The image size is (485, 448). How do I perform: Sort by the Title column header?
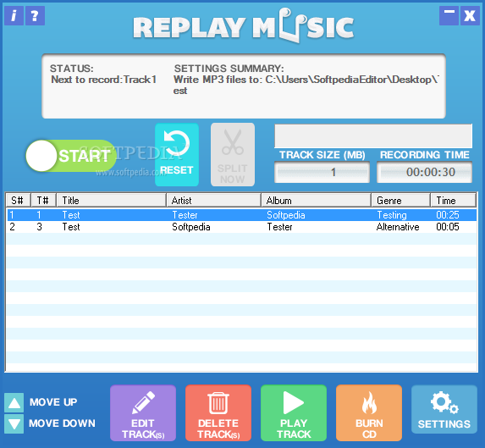coord(112,200)
